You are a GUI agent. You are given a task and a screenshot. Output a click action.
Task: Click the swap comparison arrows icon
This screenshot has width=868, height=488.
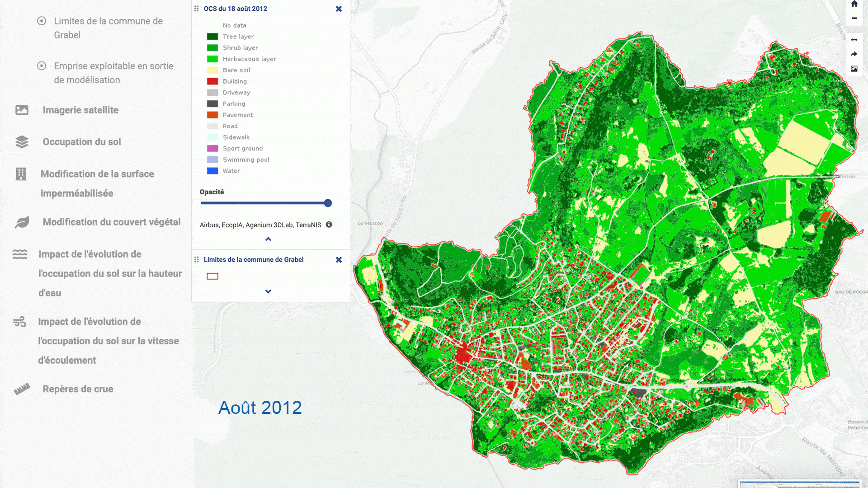click(x=854, y=39)
